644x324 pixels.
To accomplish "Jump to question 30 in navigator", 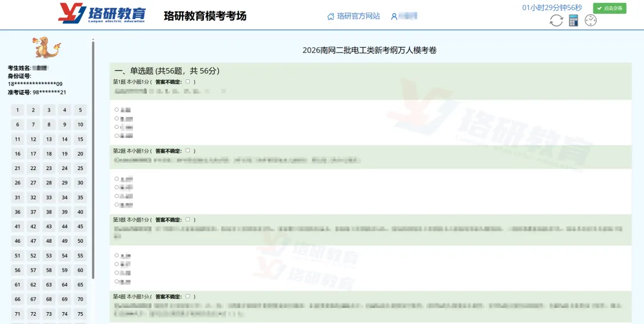I will coord(80,183).
